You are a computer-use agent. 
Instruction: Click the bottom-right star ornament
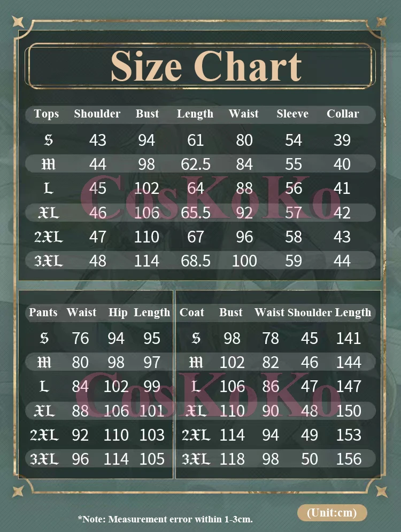(x=381, y=491)
